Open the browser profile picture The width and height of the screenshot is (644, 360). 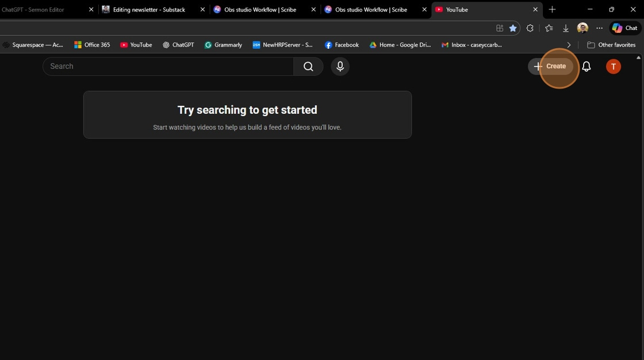pos(582,28)
